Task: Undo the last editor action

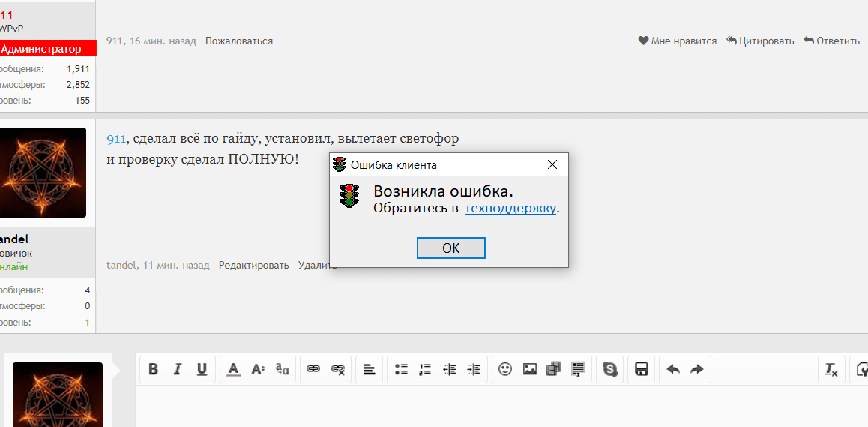Action: pos(673,369)
